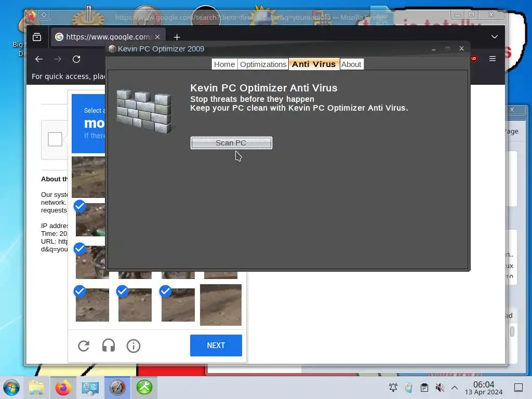Deselect bottom-row first captcha tile

[x=92, y=304]
